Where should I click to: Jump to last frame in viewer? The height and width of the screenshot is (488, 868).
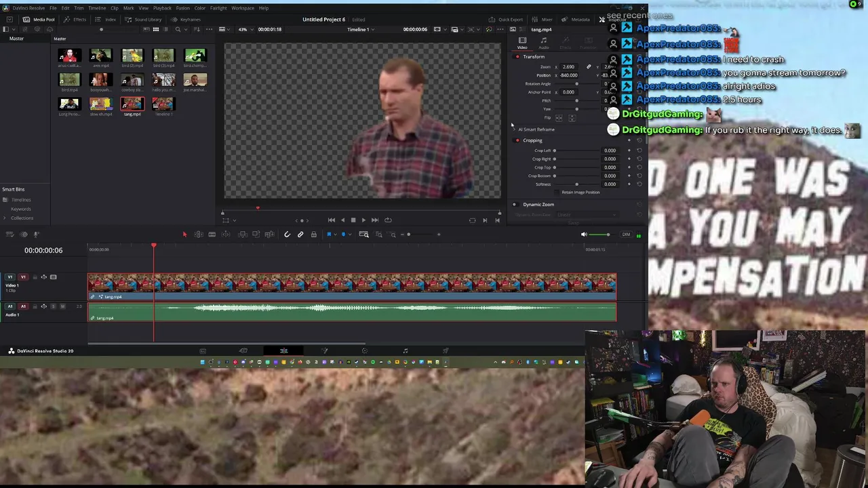click(375, 220)
